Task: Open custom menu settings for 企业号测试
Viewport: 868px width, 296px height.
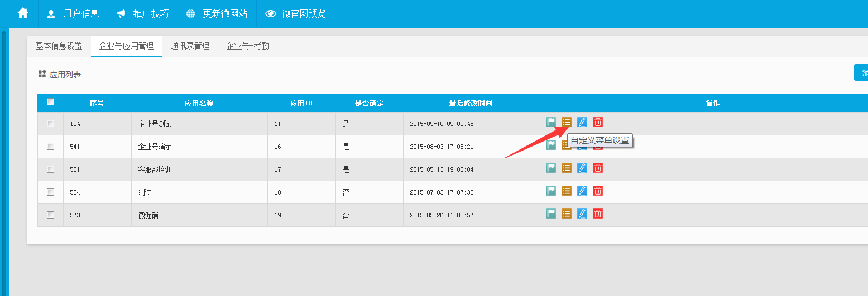Action: point(567,122)
